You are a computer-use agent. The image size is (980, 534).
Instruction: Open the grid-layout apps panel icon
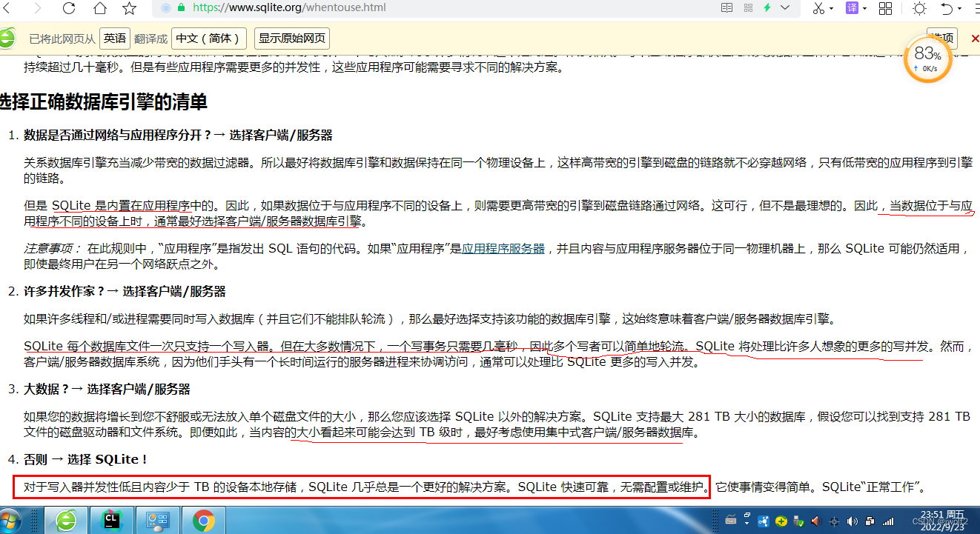click(x=884, y=8)
